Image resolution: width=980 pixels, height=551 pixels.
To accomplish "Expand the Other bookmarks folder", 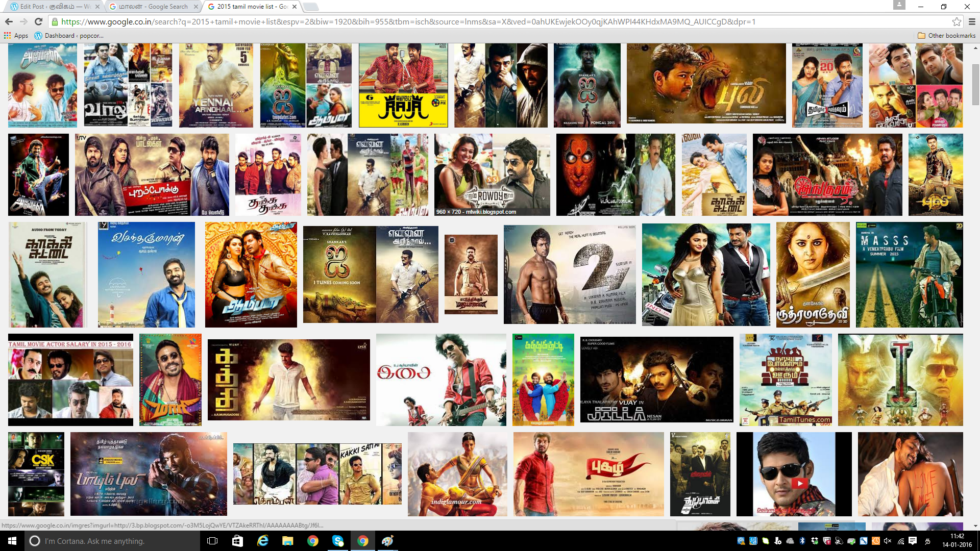I will coord(946,36).
